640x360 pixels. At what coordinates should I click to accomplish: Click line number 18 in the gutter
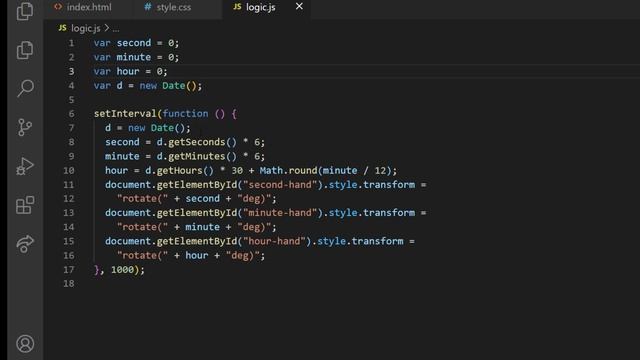point(69,283)
